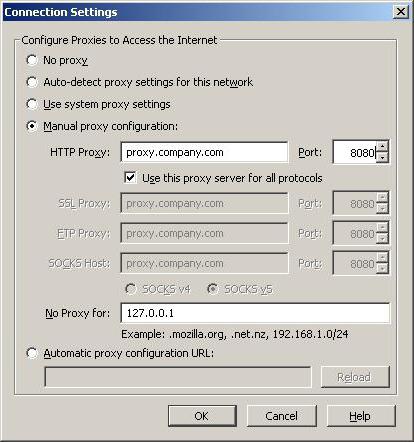Increase HTTP proxy port with up arrow
The image size is (414, 442).
pos(383,146)
